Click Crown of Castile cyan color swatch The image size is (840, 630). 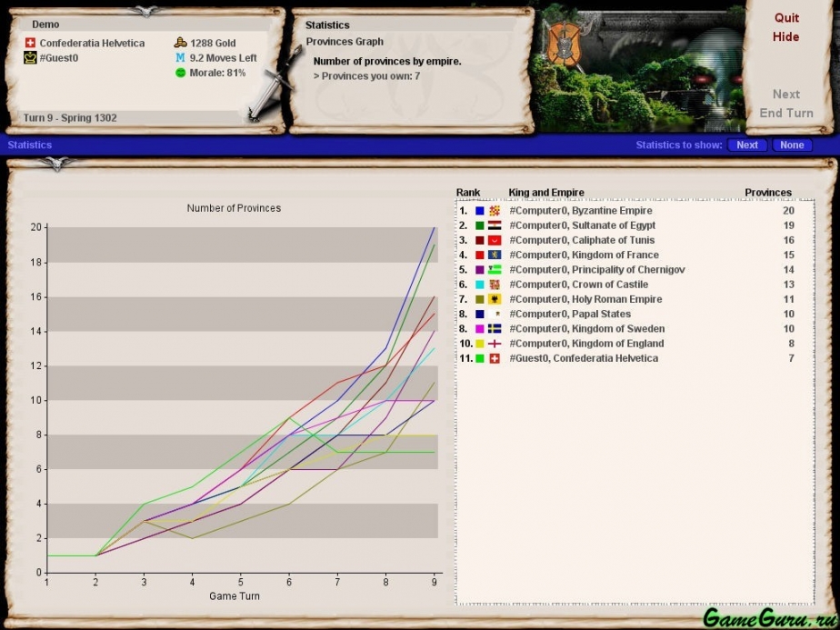[479, 285]
